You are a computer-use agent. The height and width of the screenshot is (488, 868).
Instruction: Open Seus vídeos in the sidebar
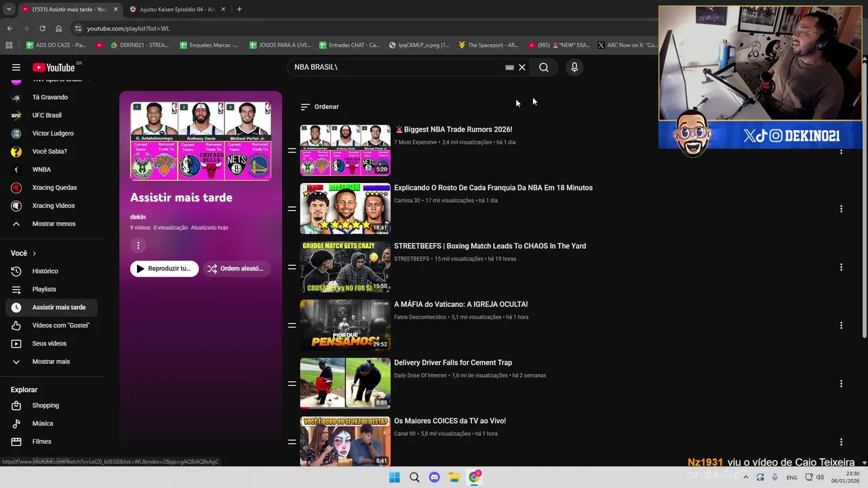click(x=50, y=344)
